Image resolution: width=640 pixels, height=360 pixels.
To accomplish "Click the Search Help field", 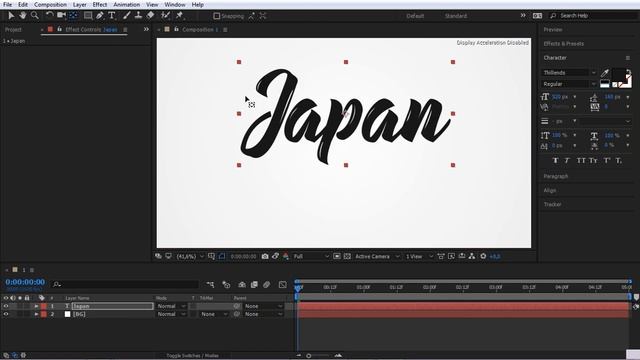I will click(594, 16).
